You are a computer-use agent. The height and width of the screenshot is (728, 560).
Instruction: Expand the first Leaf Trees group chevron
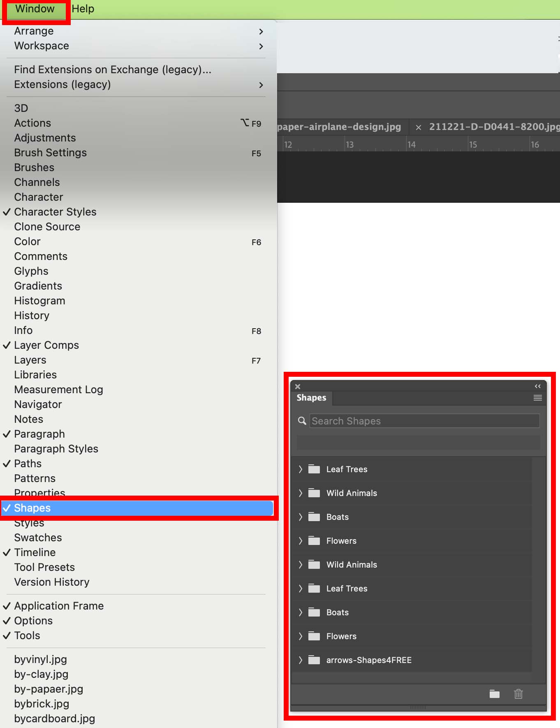[x=301, y=469]
